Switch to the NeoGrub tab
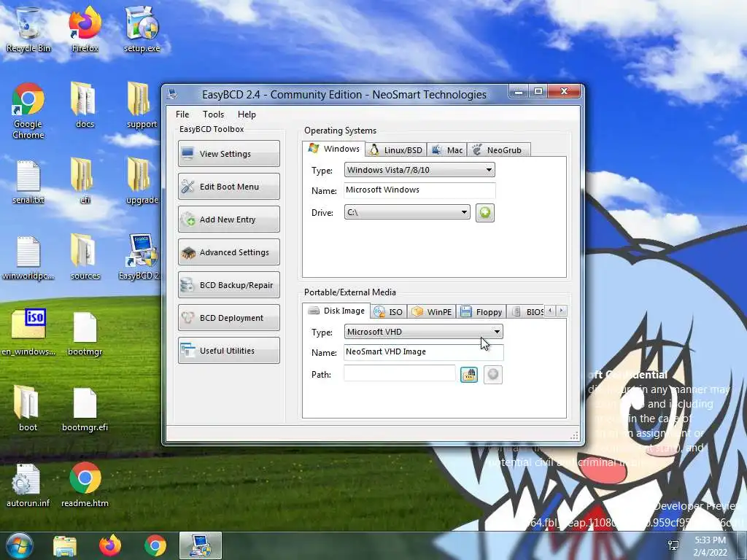This screenshot has height=560, width=747. (498, 150)
